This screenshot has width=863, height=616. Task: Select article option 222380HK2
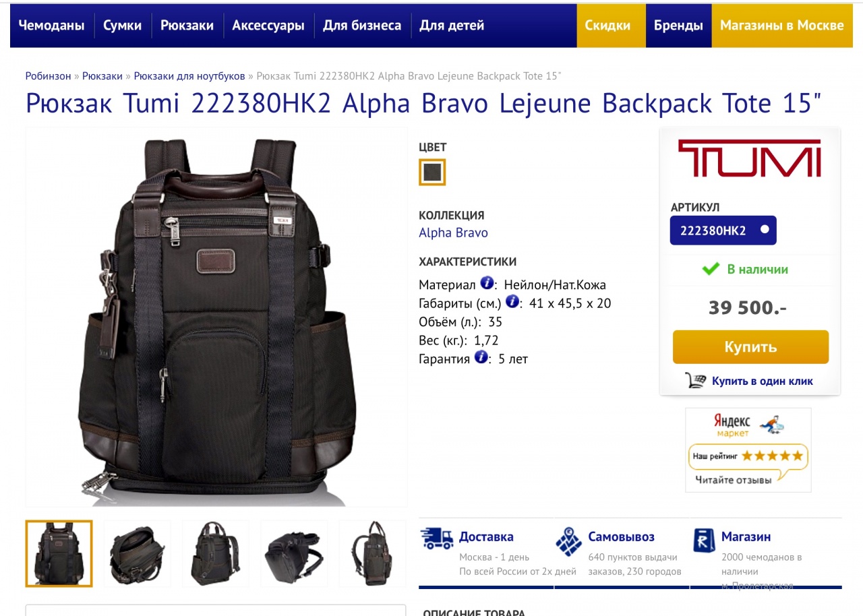723,230
